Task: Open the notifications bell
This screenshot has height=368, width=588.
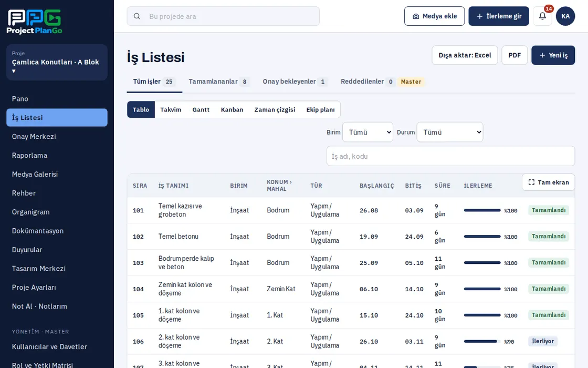Action: pyautogui.click(x=542, y=16)
